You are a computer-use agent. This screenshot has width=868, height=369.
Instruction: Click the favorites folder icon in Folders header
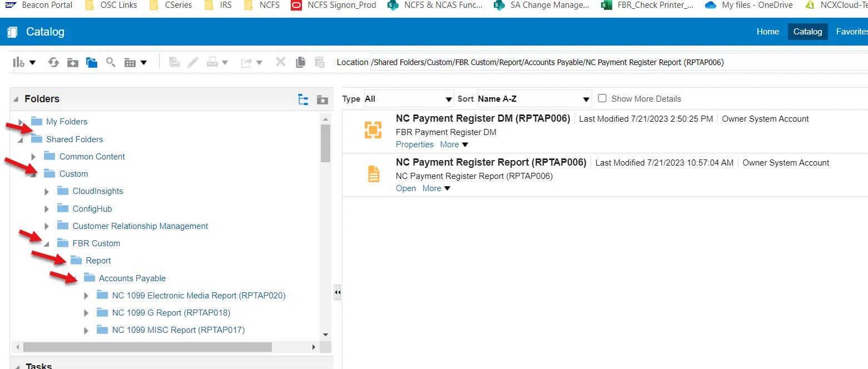[x=322, y=99]
